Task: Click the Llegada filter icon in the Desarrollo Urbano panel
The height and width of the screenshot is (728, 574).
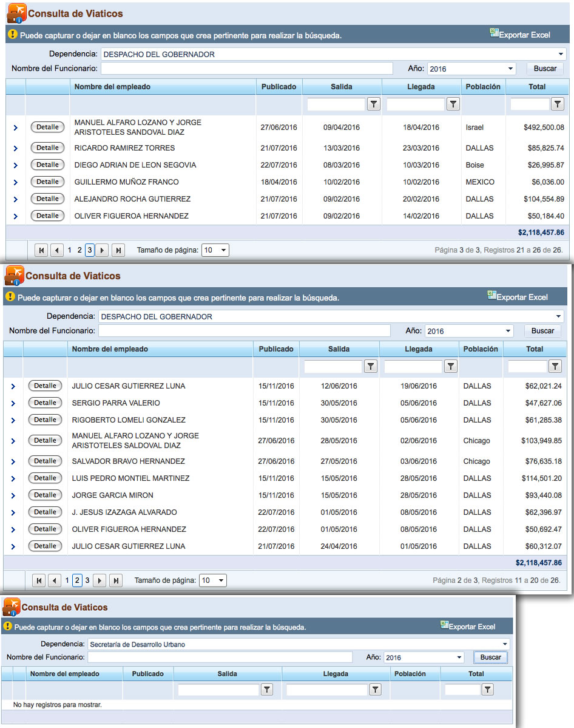Action: click(376, 690)
